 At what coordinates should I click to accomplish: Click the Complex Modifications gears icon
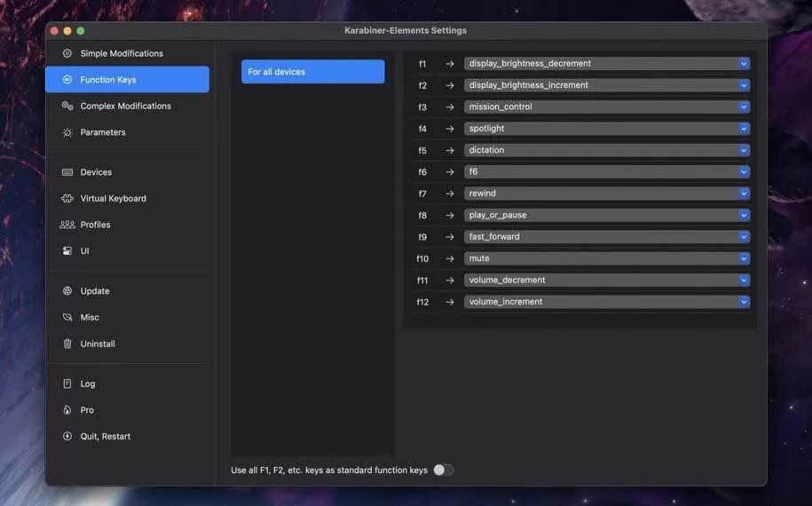click(x=67, y=106)
